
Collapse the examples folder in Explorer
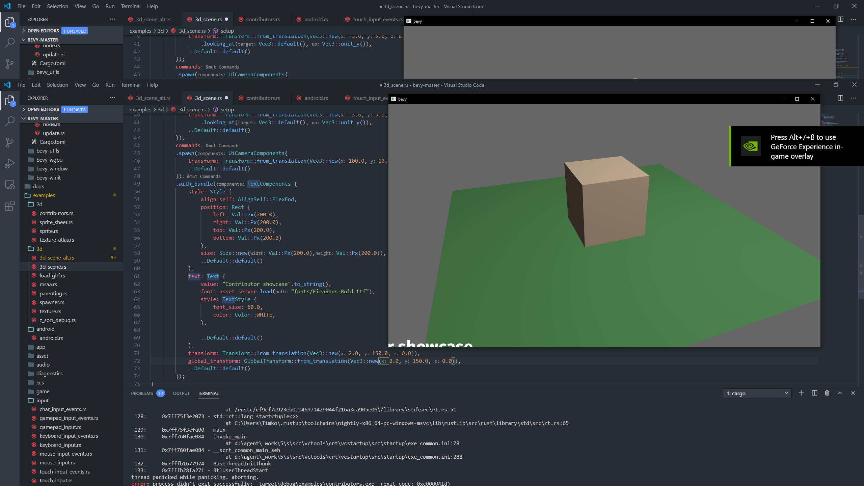[44, 195]
